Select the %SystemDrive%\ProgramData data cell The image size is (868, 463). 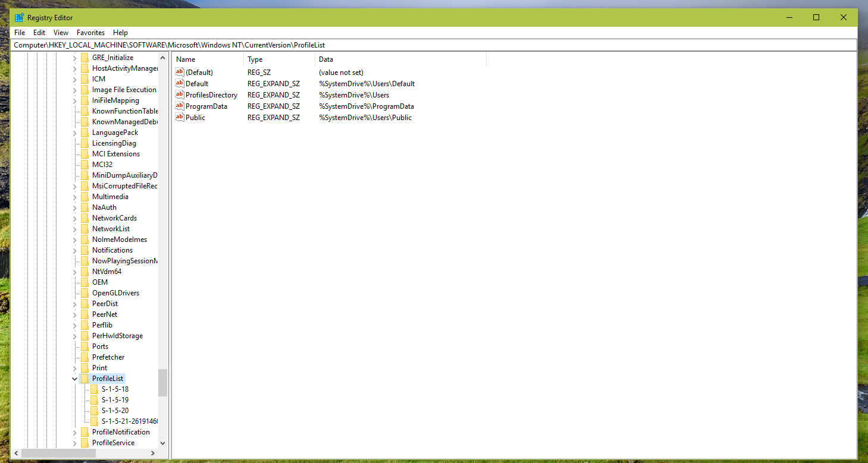(366, 106)
